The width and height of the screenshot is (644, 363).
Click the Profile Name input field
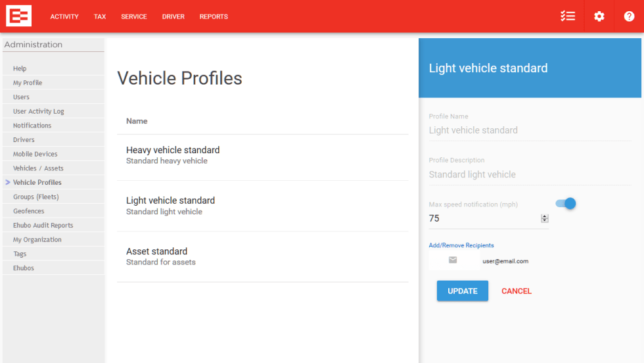529,130
